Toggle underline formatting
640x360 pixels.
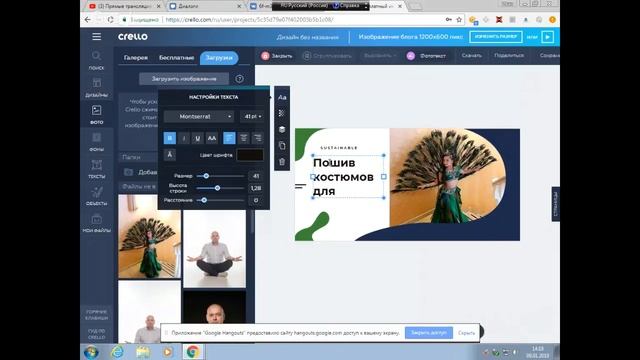pos(198,138)
